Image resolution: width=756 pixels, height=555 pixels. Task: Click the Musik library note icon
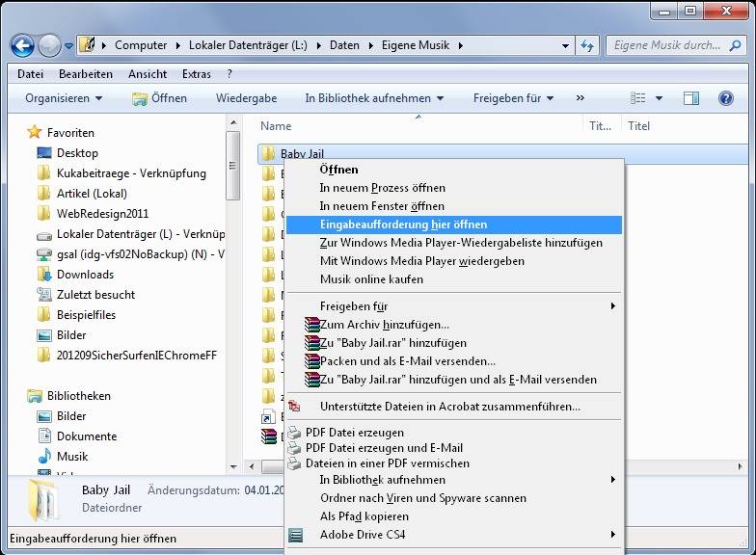pyautogui.click(x=44, y=457)
